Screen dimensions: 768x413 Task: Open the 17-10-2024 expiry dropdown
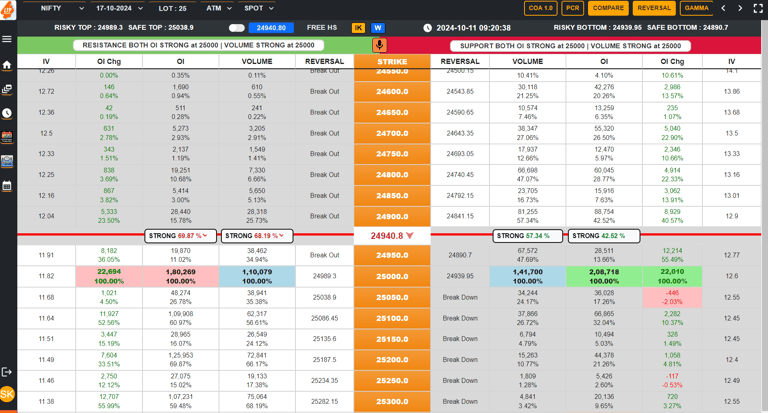click(119, 8)
